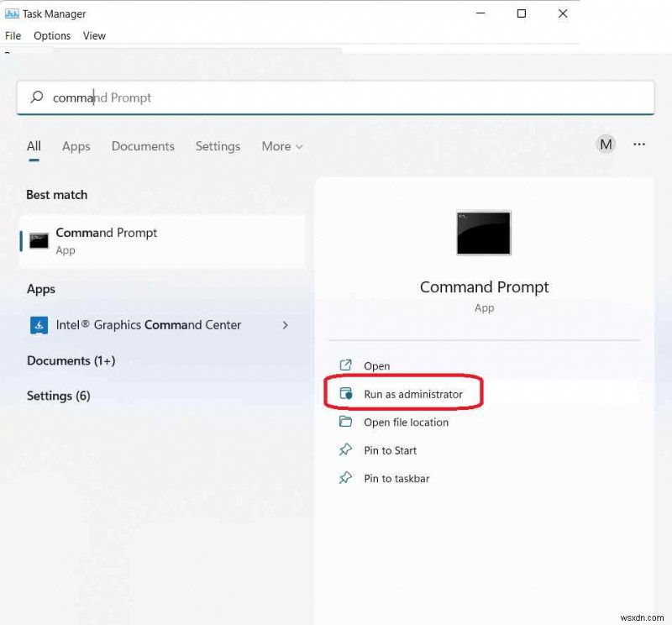Click the Task Manager window icon
672x625 pixels.
(x=12, y=13)
